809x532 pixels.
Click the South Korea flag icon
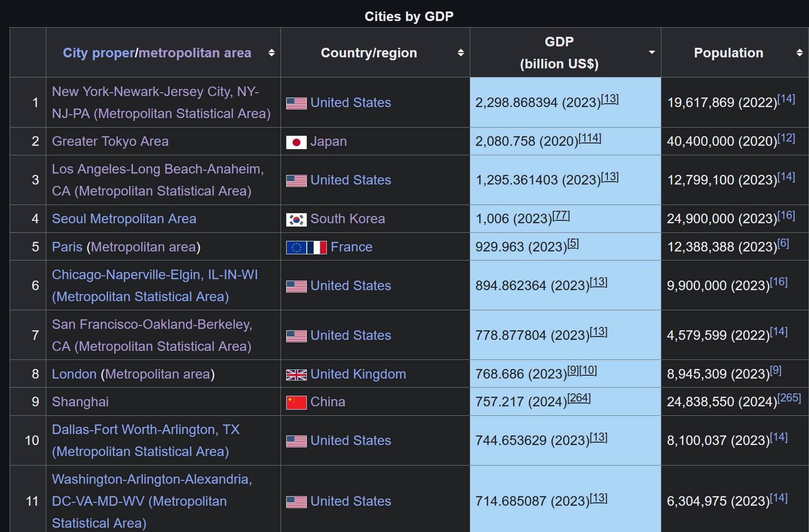pos(296,219)
